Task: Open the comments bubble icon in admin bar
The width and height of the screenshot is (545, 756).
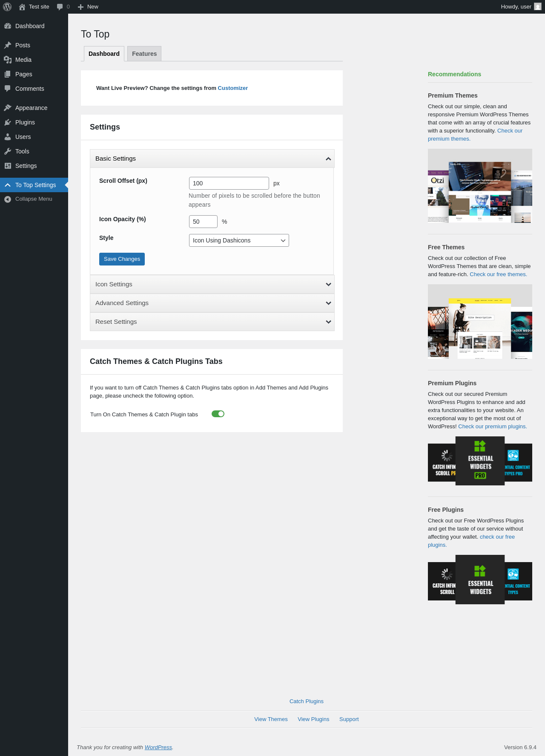Action: pyautogui.click(x=60, y=7)
